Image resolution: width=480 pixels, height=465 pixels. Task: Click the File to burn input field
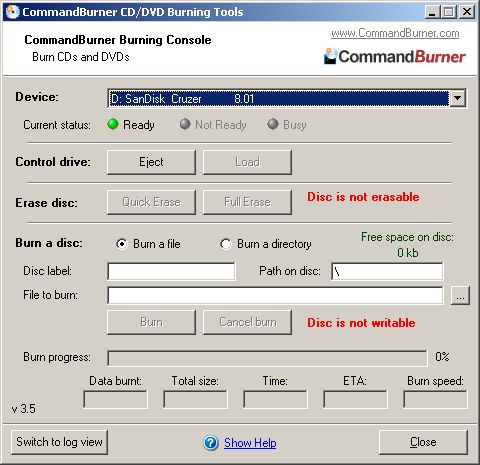pyautogui.click(x=275, y=295)
